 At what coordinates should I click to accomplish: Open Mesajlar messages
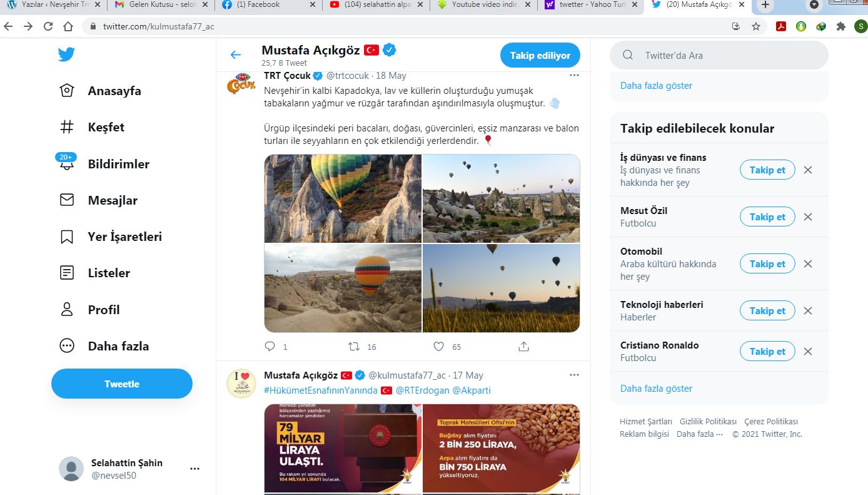(x=98, y=200)
